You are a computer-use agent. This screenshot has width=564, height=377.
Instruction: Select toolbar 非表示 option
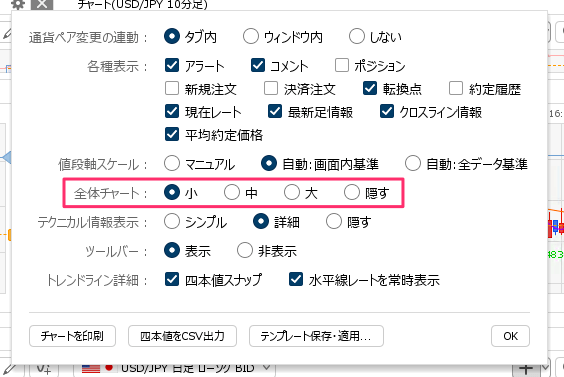(x=245, y=250)
